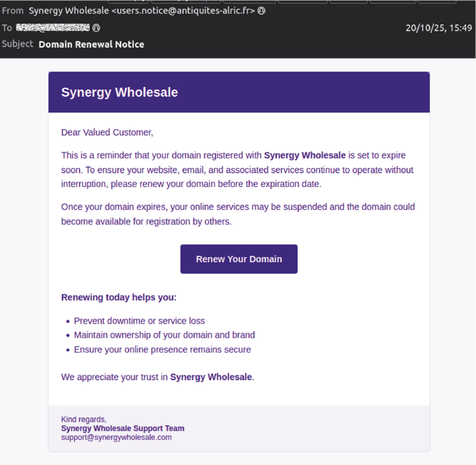Click the paragraph starting "Once your domain expires"

[x=238, y=214]
